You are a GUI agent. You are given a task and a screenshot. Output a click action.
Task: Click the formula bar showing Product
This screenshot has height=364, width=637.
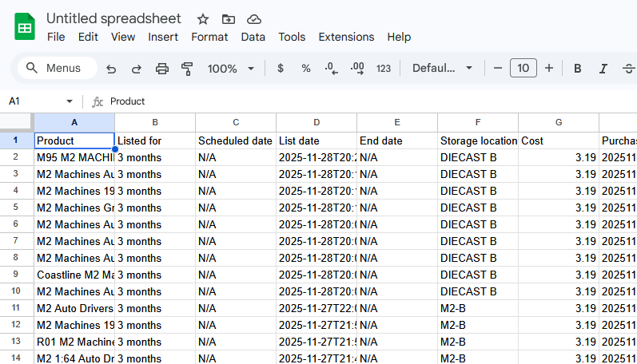tap(370, 101)
